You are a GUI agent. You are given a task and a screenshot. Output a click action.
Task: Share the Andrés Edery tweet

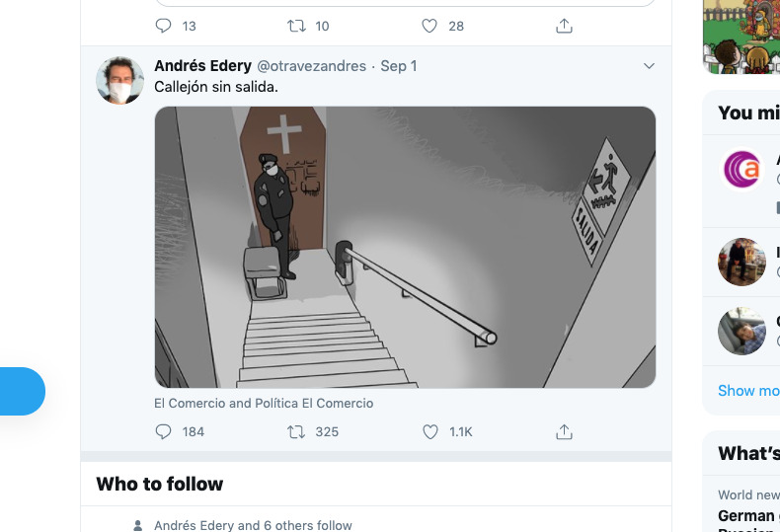564,431
